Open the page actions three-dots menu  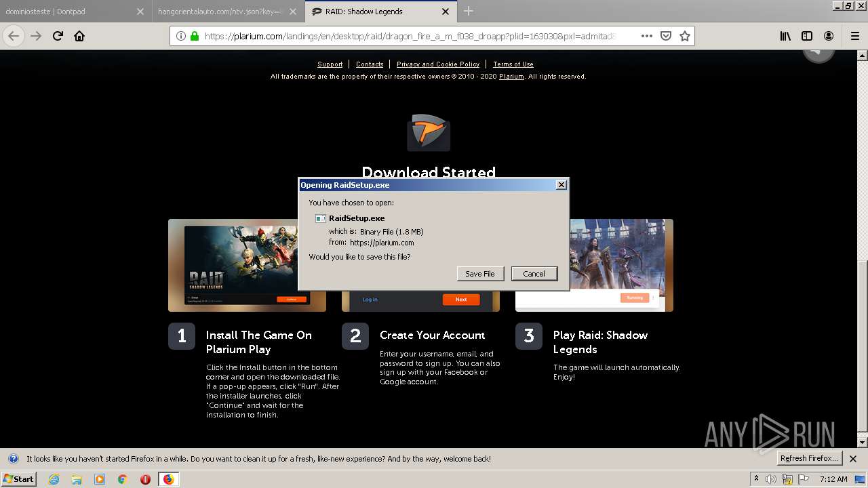647,36
